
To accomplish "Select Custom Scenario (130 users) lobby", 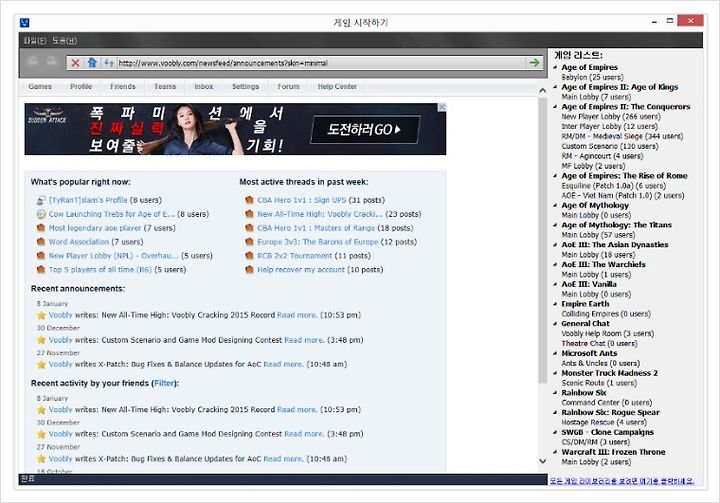I will coord(610,147).
